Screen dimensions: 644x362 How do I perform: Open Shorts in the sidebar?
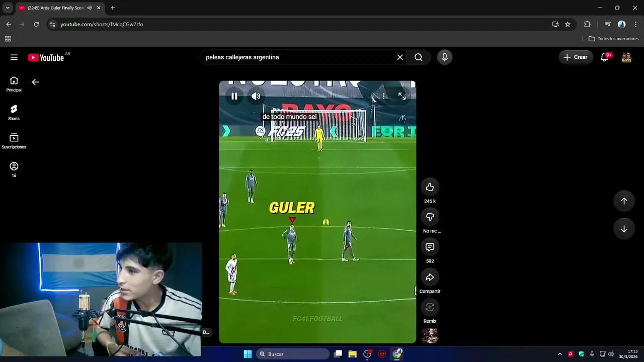click(14, 113)
